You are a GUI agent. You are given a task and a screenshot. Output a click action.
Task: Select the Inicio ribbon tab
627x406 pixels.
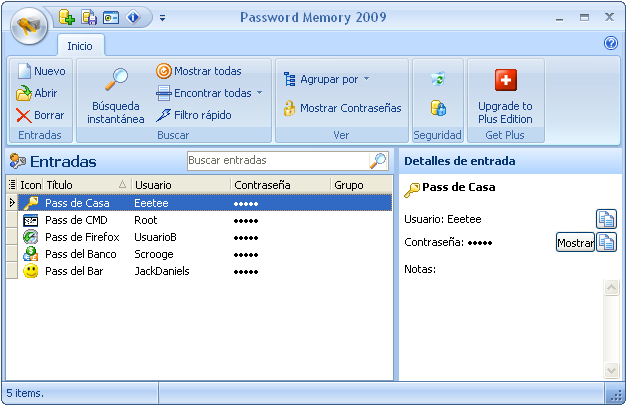pos(80,45)
